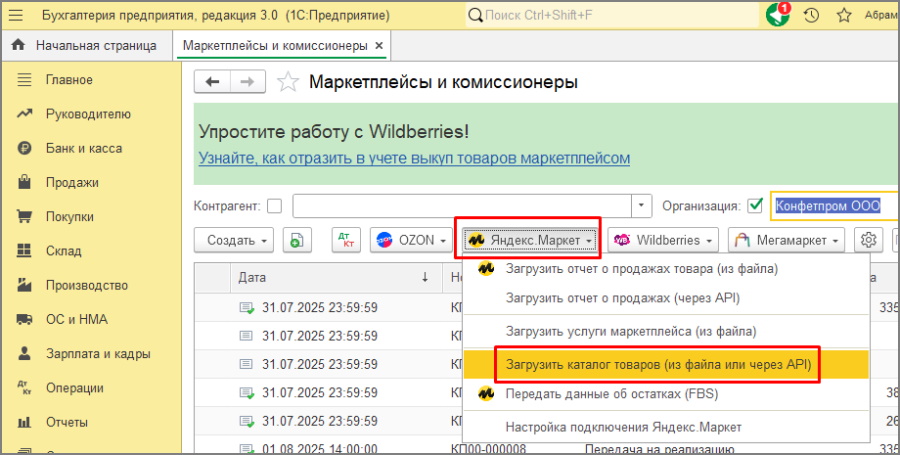Open Склад section in sidebar
This screenshot has height=455, width=900.
coord(63,251)
